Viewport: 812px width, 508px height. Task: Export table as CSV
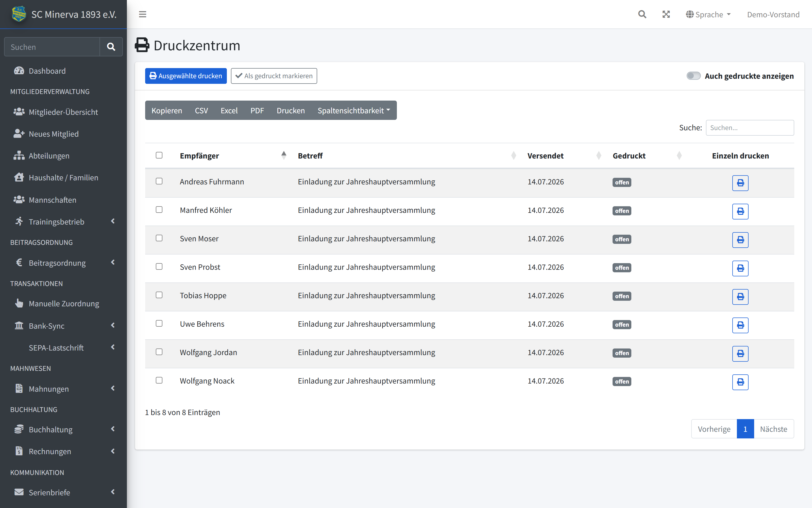(x=201, y=110)
